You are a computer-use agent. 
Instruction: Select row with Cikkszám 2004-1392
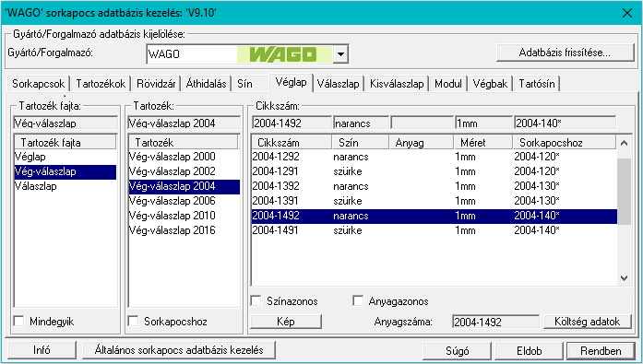click(434, 186)
